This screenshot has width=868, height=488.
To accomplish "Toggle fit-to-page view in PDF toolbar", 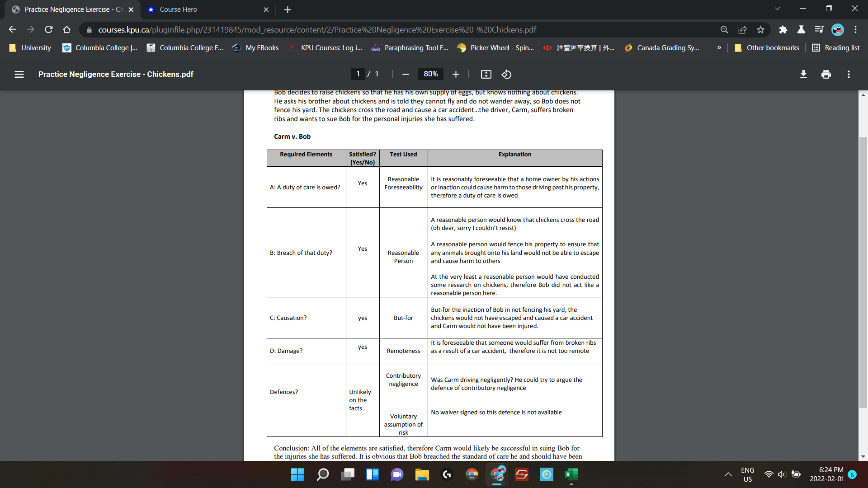I will point(486,74).
